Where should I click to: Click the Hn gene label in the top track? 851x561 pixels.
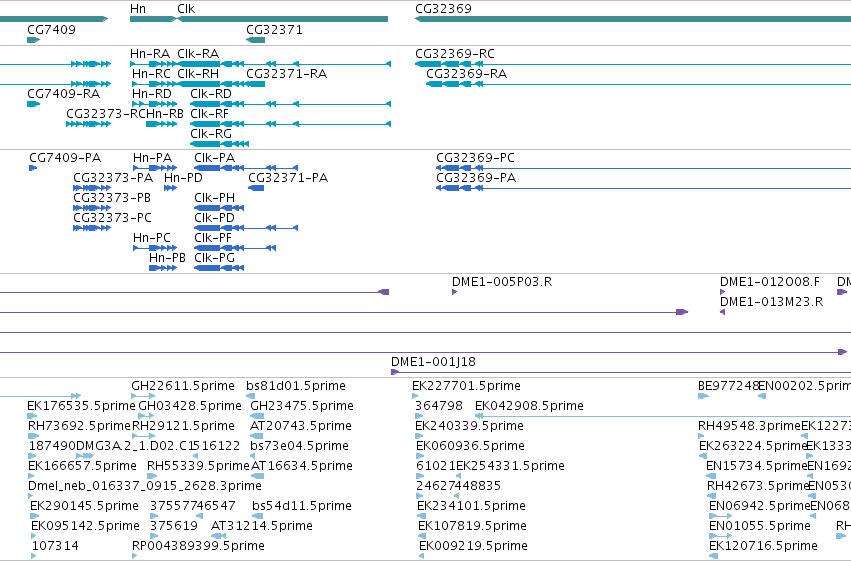138,9
